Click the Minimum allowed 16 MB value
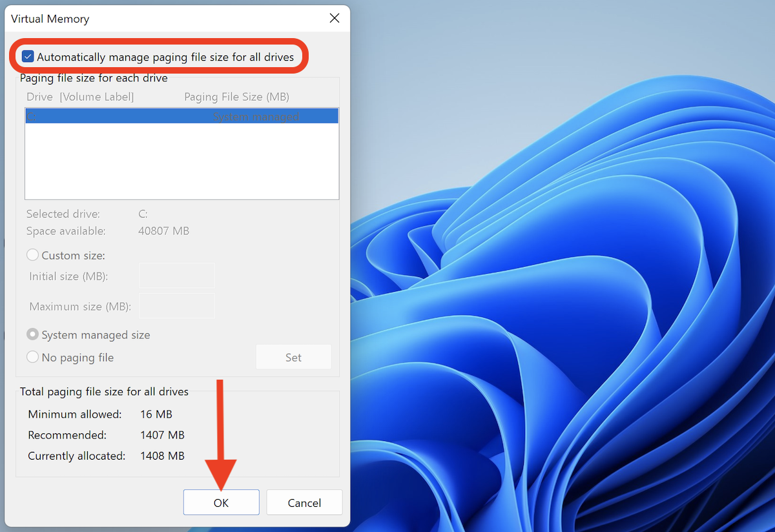Screen dimensions: 775x532 pyautogui.click(x=156, y=414)
